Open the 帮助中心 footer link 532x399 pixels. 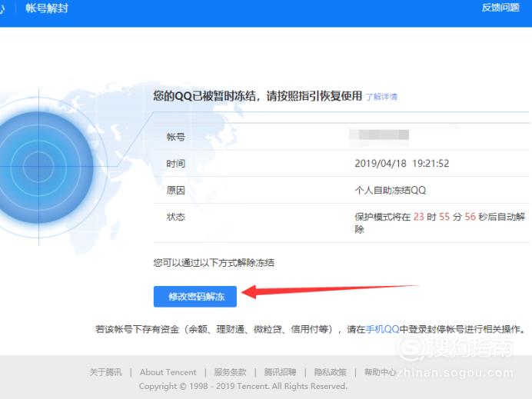(380, 372)
